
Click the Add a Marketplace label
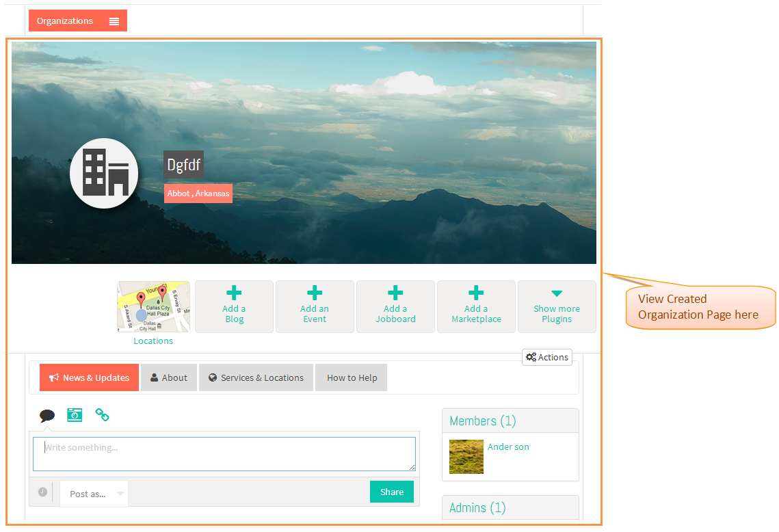pos(477,314)
